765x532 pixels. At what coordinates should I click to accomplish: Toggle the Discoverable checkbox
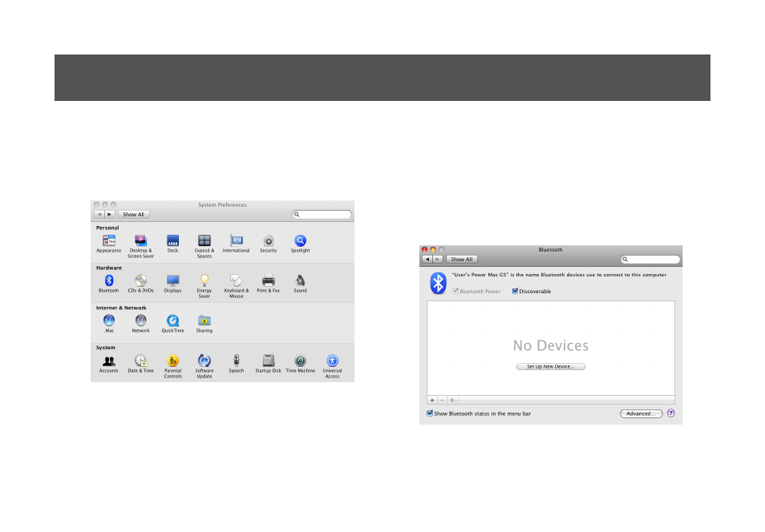pos(515,291)
